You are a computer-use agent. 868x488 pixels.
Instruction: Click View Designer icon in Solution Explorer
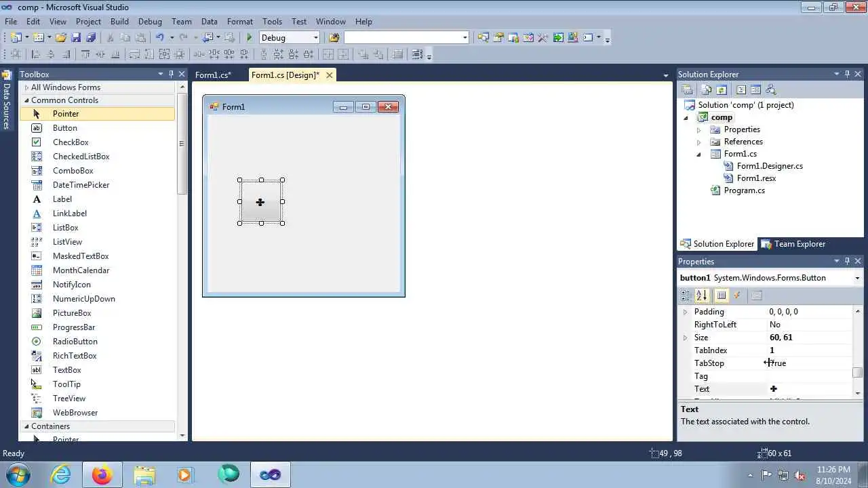click(755, 89)
